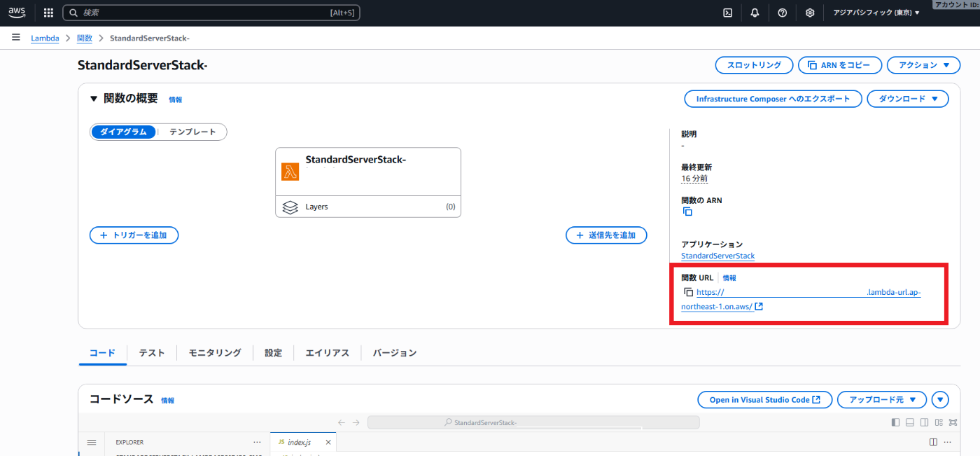Click the orange Lambda function icon
This screenshot has width=980, height=456.
pyautogui.click(x=290, y=172)
